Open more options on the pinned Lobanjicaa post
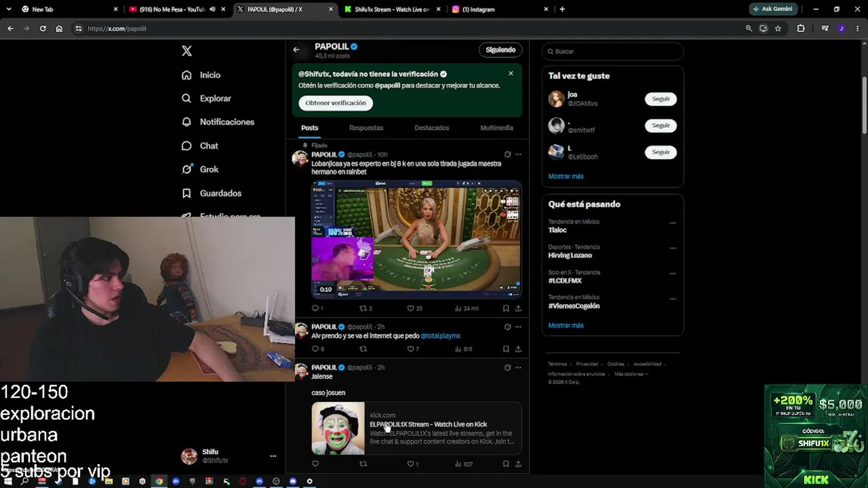Viewport: 868px width, 488px height. (518, 155)
